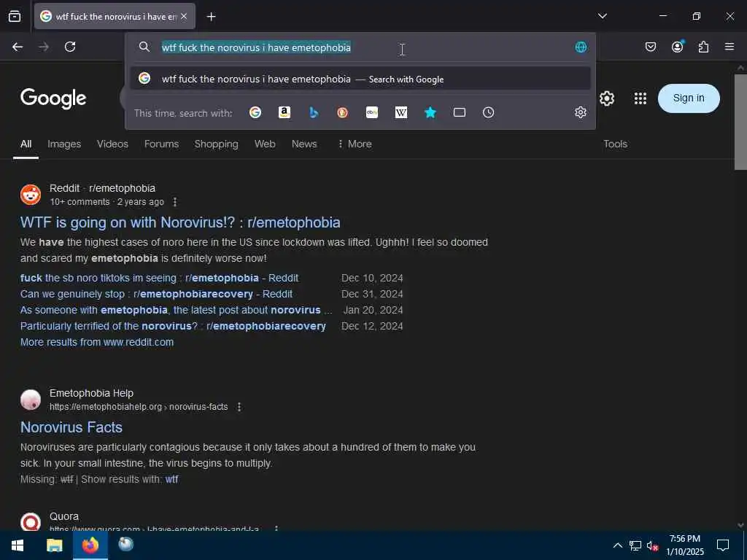This screenshot has width=747, height=560.
Task: Open the Windows Start menu
Action: (18, 545)
